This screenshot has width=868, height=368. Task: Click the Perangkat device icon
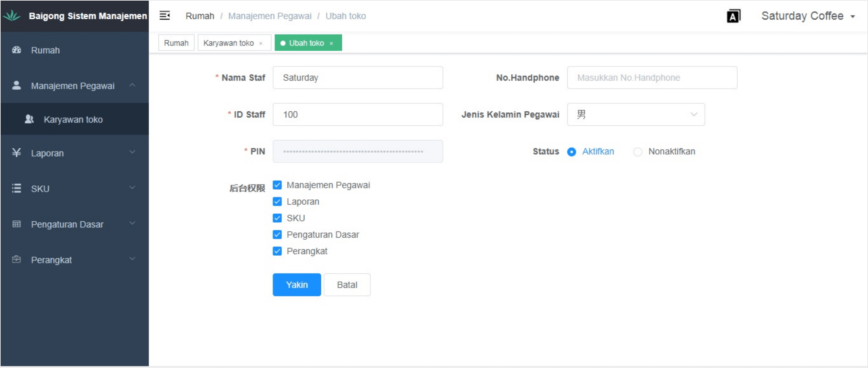[x=16, y=260]
